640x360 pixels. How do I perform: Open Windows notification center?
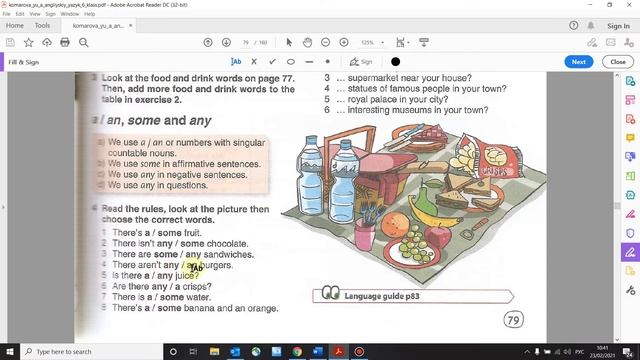tap(627, 351)
